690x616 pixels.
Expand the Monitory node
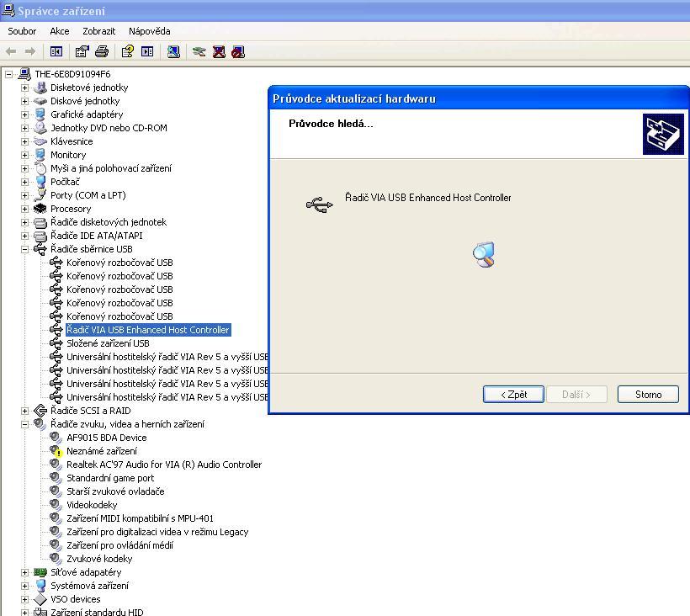click(24, 155)
